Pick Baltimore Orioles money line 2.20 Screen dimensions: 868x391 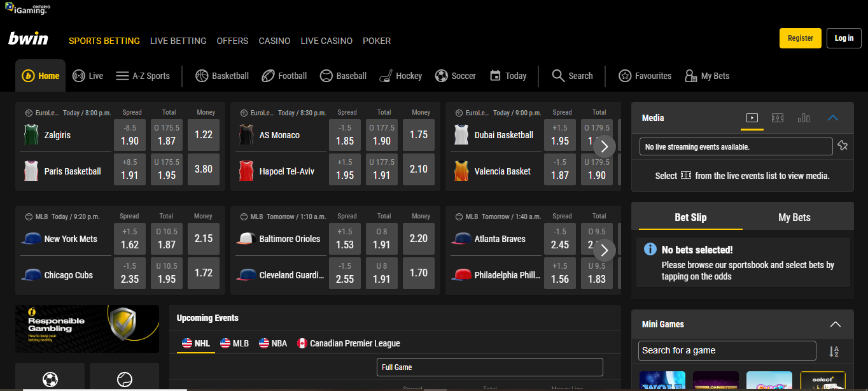point(419,239)
